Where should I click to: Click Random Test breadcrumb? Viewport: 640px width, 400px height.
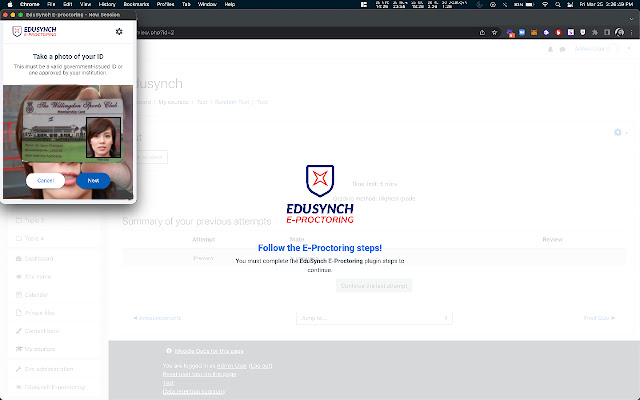(x=232, y=102)
